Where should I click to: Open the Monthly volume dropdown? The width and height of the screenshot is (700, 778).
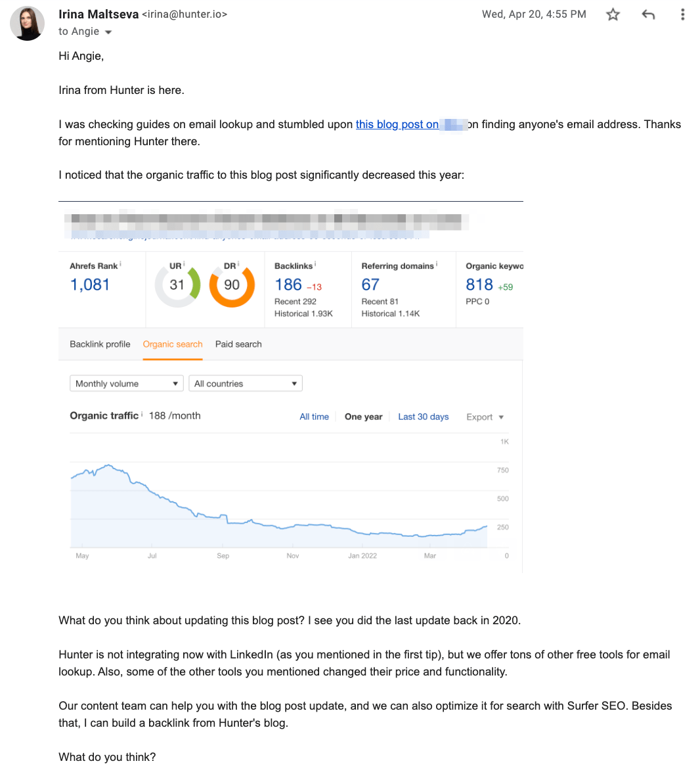tap(126, 383)
